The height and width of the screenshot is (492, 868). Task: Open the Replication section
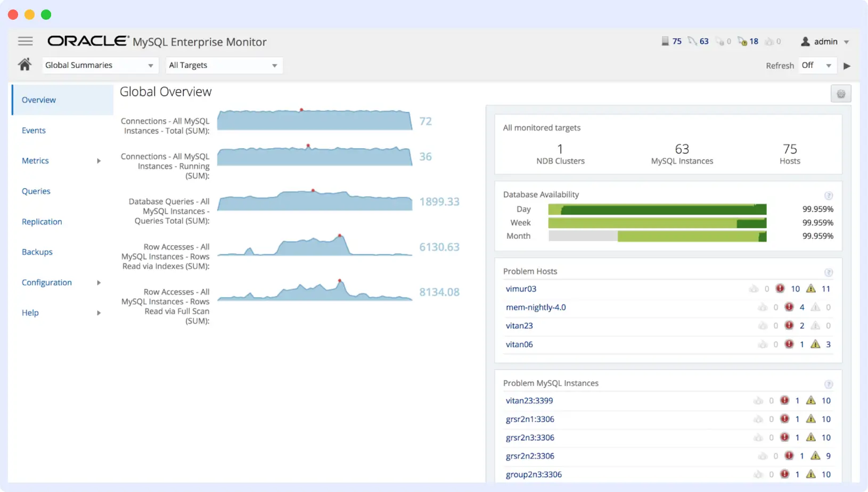pyautogui.click(x=42, y=222)
